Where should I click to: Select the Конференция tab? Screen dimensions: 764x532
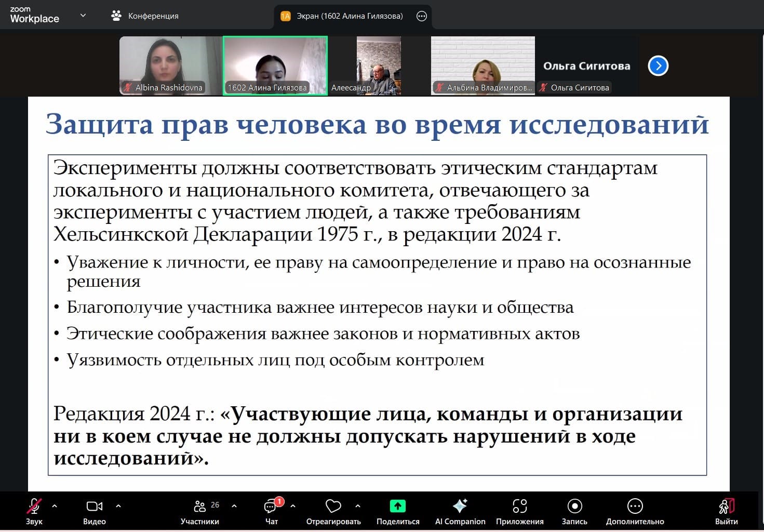click(x=145, y=16)
